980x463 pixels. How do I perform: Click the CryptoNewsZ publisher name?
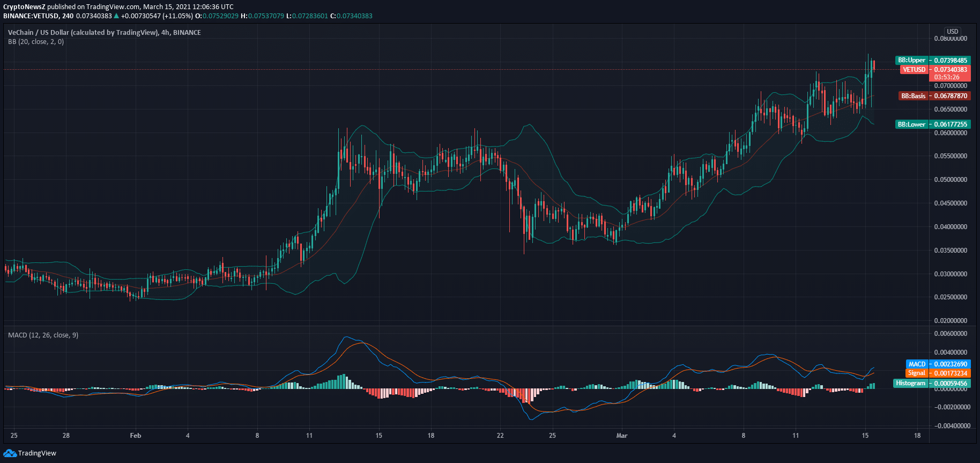24,7
